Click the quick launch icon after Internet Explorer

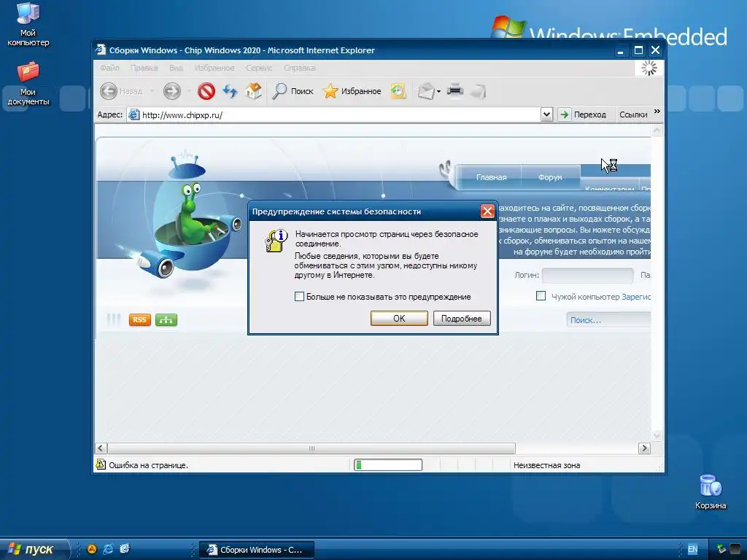(x=125, y=549)
